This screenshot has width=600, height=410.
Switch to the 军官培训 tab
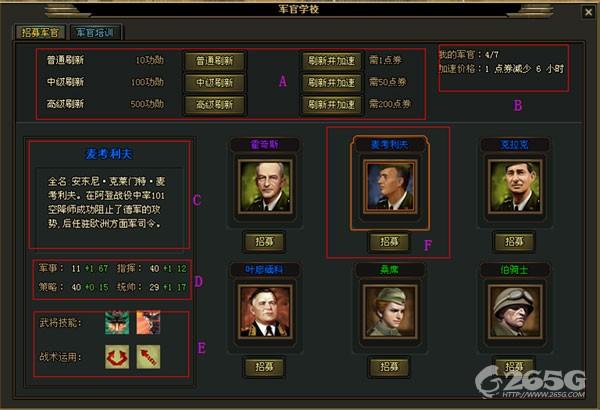(96, 33)
